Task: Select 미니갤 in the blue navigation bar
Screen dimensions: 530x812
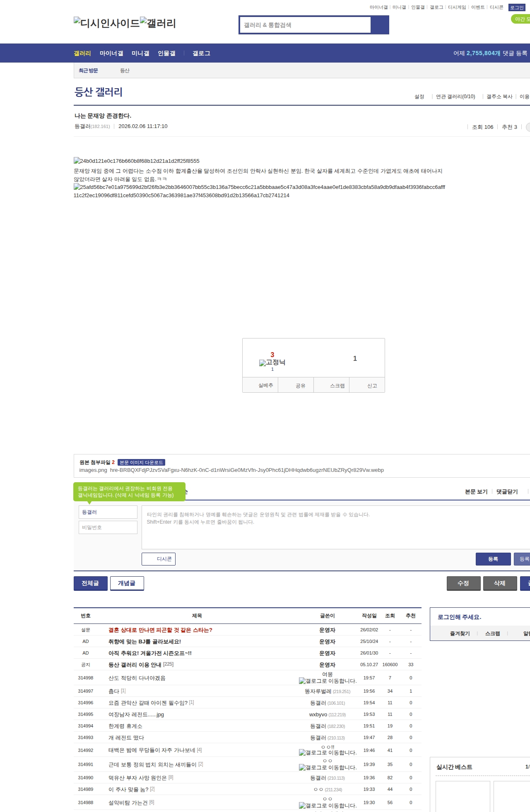Action: point(140,53)
